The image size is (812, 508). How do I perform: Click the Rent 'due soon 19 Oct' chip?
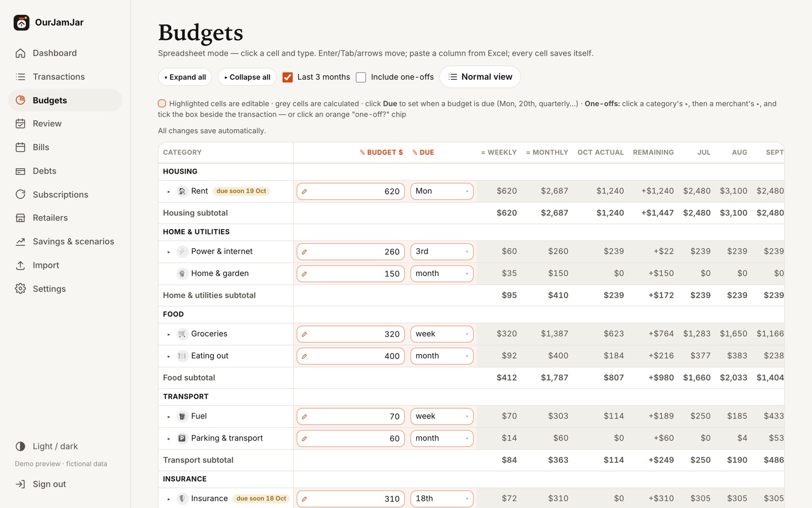[x=241, y=192]
